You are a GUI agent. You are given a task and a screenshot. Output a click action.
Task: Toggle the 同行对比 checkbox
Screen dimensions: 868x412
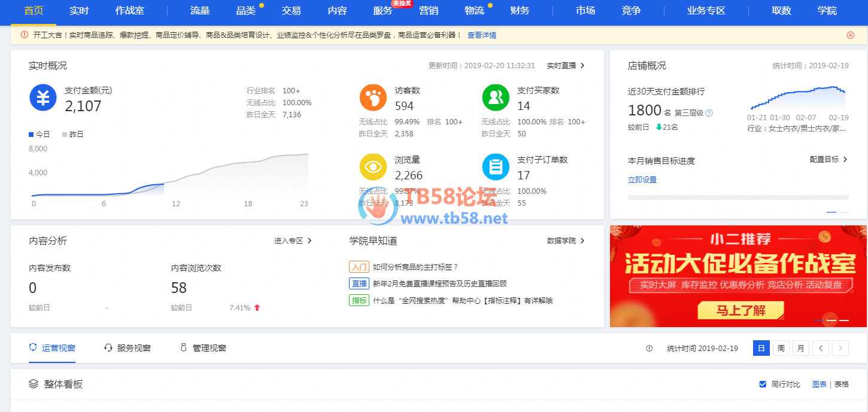pos(763,384)
